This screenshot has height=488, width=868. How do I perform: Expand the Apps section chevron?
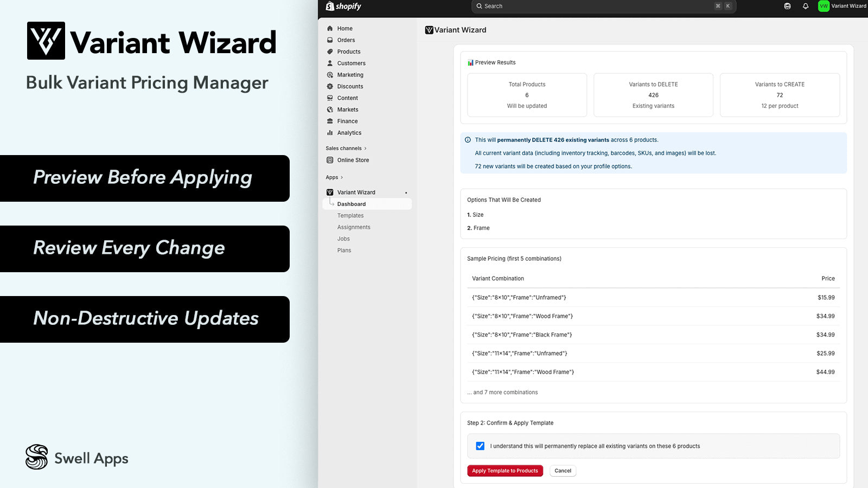[x=342, y=177]
